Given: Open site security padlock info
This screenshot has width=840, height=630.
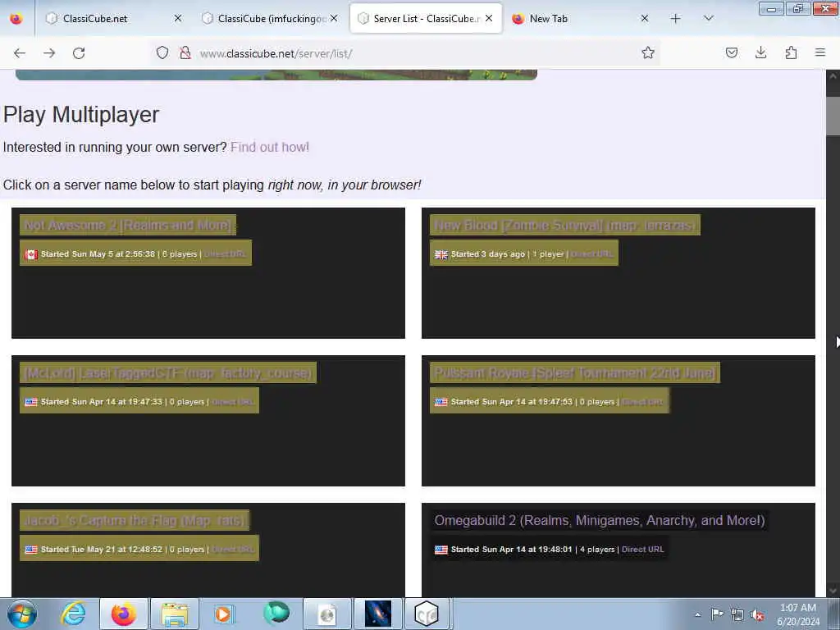Looking at the screenshot, I should [x=185, y=52].
